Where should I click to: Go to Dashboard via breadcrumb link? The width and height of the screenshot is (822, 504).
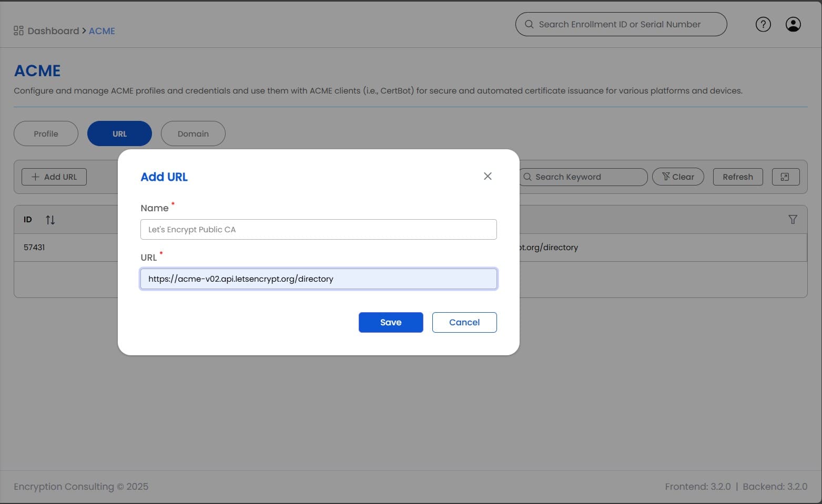pos(53,31)
